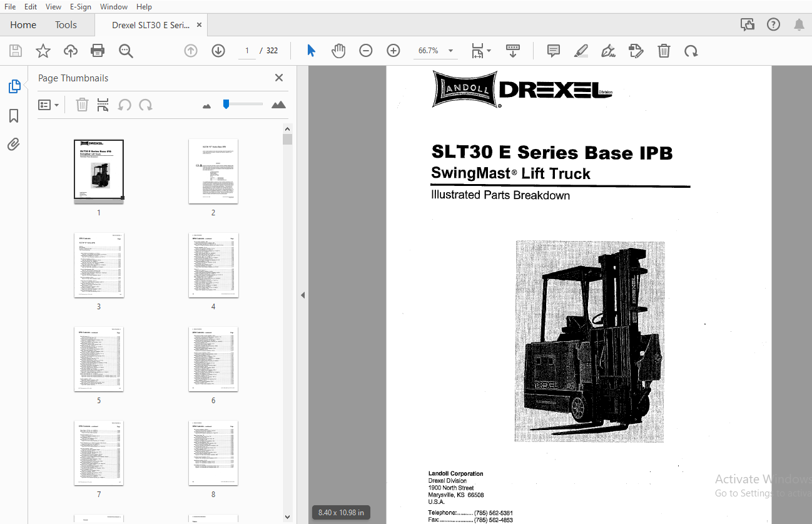812x524 pixels.
Task: Enlarge thumbnail size large mountains icon
Action: coord(279,105)
